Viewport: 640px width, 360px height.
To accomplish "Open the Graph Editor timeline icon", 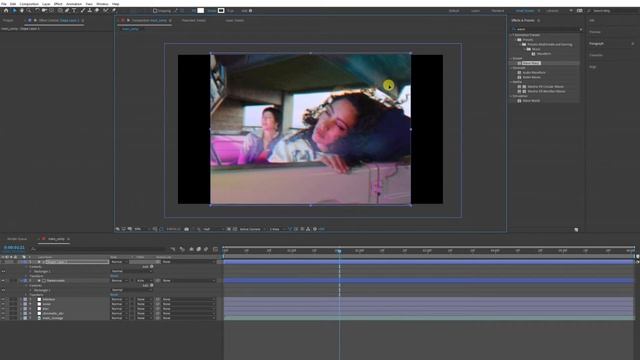I will [215, 249].
